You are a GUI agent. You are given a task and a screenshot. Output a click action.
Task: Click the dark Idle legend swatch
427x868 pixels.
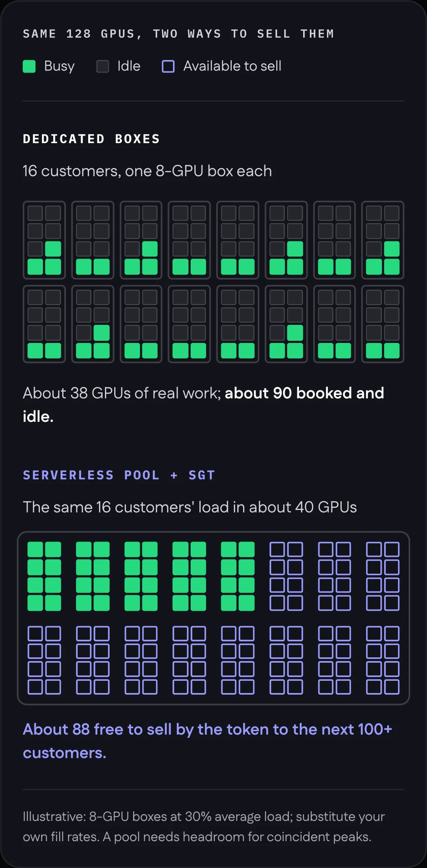[103, 66]
